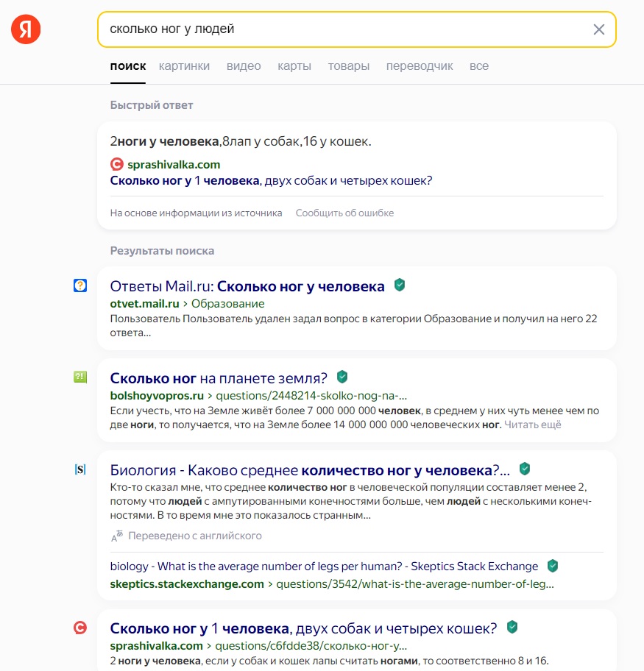The width and height of the screenshot is (644, 671).
Task: Click the Yandex logo icon
Action: 26,29
